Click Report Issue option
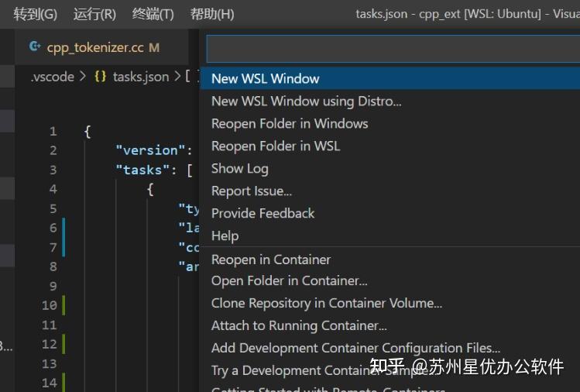Screen dimensions: 580x392 pos(252,191)
